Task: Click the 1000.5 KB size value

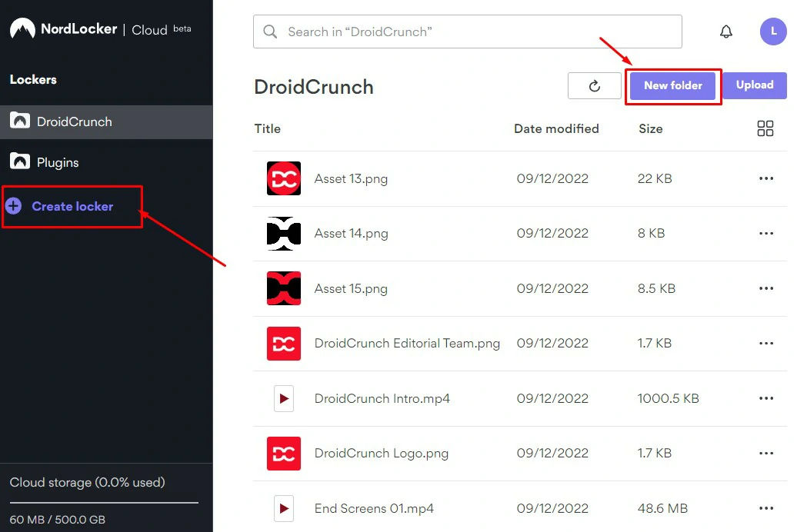Action: pos(669,398)
